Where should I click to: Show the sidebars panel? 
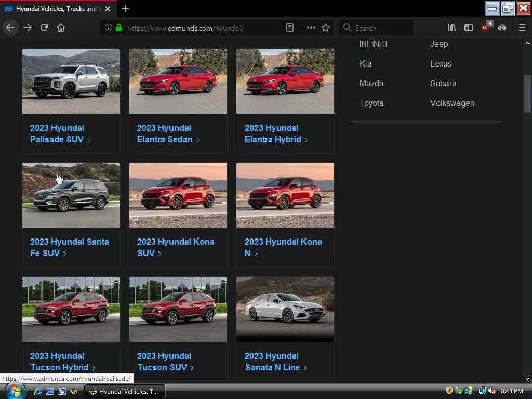469,28
